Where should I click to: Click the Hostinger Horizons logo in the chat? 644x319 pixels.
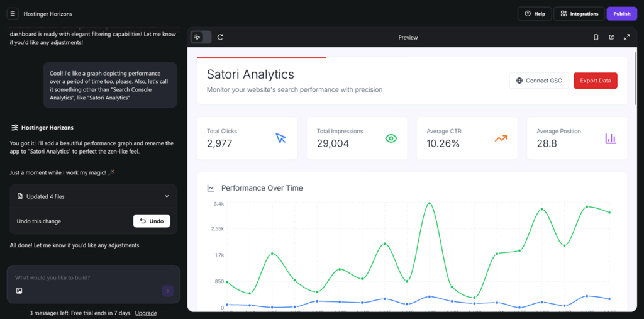pyautogui.click(x=14, y=128)
